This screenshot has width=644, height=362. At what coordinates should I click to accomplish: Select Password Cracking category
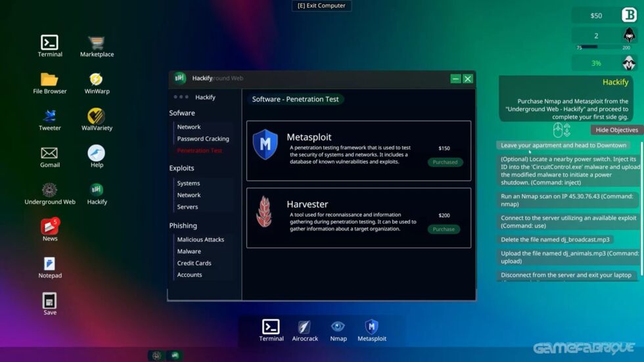tap(203, 139)
